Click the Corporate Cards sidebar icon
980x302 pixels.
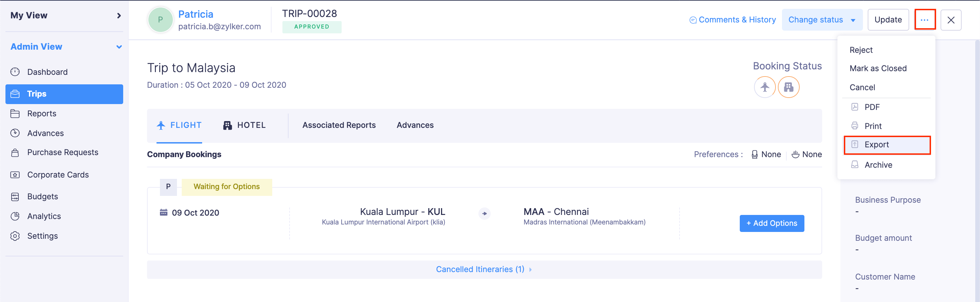tap(15, 174)
